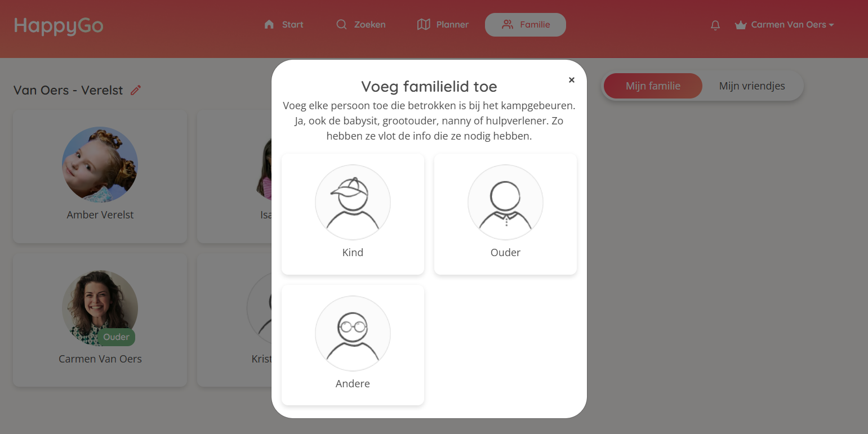Switch to Mijn vriendjes toggle
The image size is (868, 434).
click(752, 86)
